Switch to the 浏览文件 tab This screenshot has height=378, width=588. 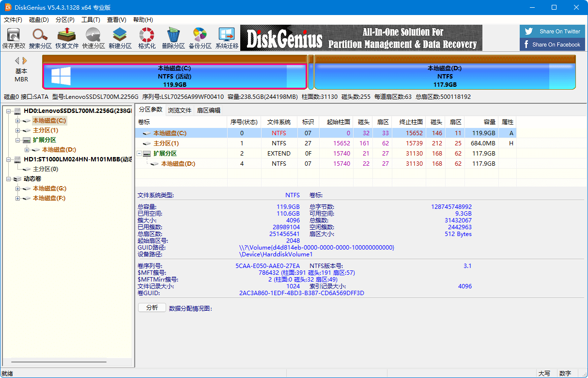180,110
